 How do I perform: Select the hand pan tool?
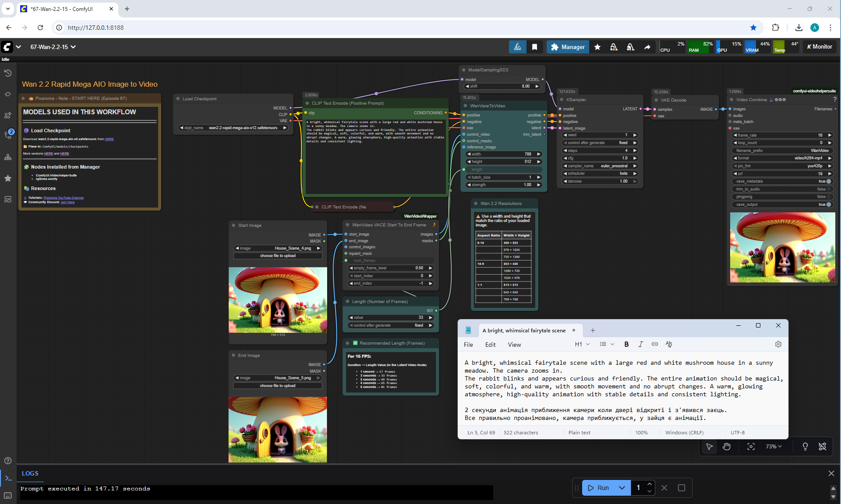click(x=727, y=446)
